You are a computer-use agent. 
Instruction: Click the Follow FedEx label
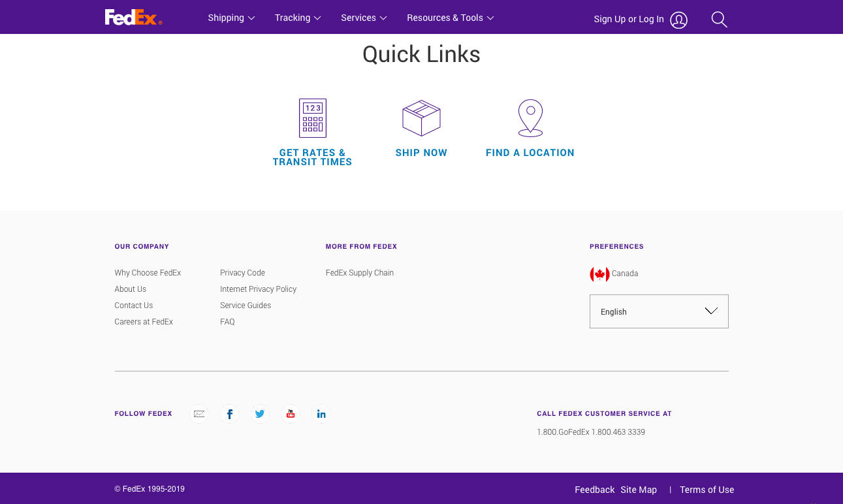(x=143, y=414)
